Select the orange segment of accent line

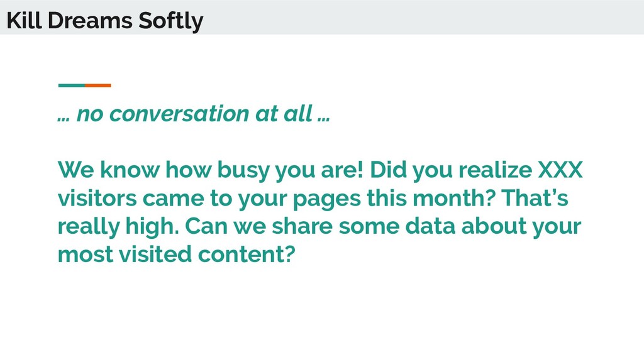point(98,85)
